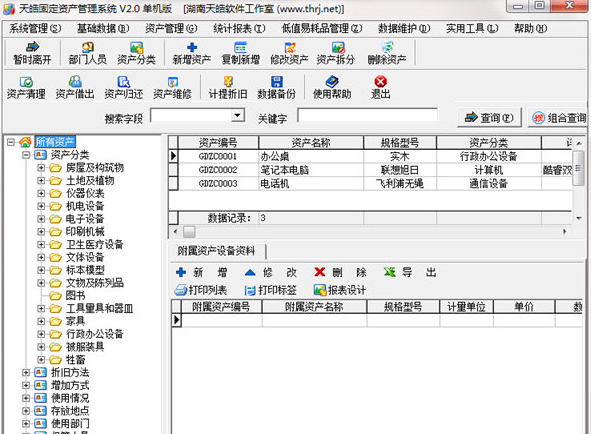The image size is (591, 434).
Task: Click the 组合查询 button
Action: (559, 118)
